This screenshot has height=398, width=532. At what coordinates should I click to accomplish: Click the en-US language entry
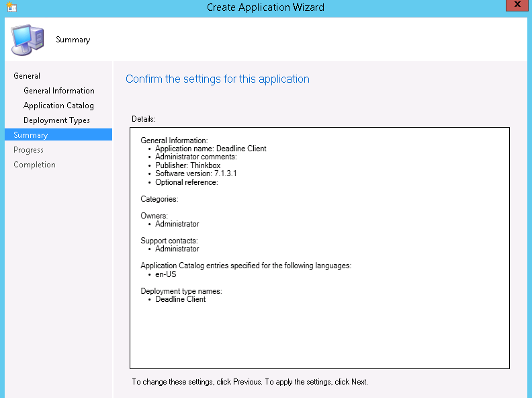(x=165, y=274)
